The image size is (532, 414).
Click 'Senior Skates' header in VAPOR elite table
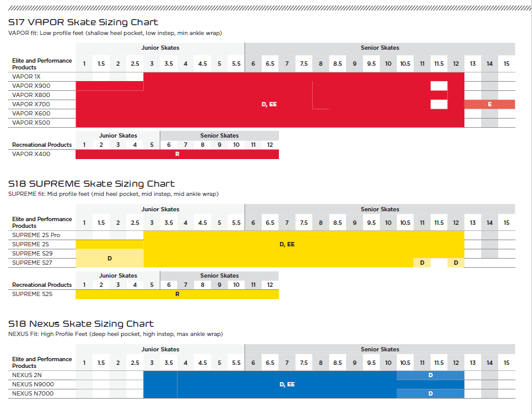(380, 48)
